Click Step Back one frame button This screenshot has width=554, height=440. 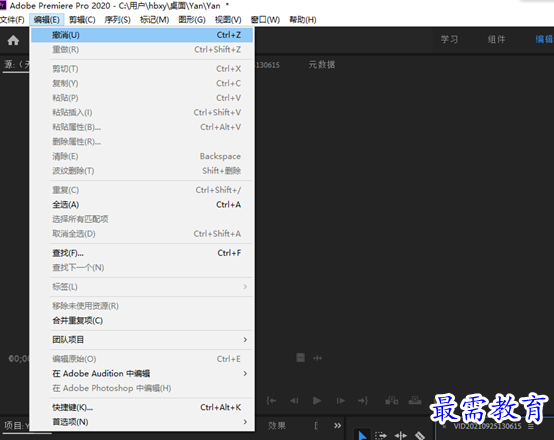tap(294, 400)
